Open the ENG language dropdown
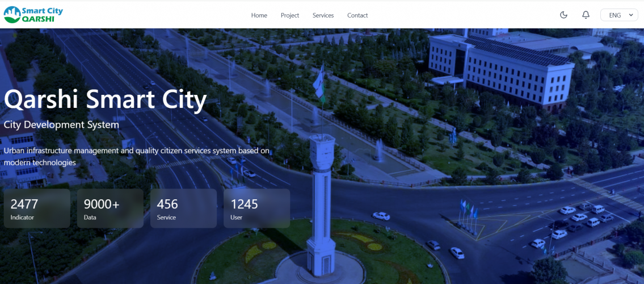The width and height of the screenshot is (644, 284). pos(619,15)
